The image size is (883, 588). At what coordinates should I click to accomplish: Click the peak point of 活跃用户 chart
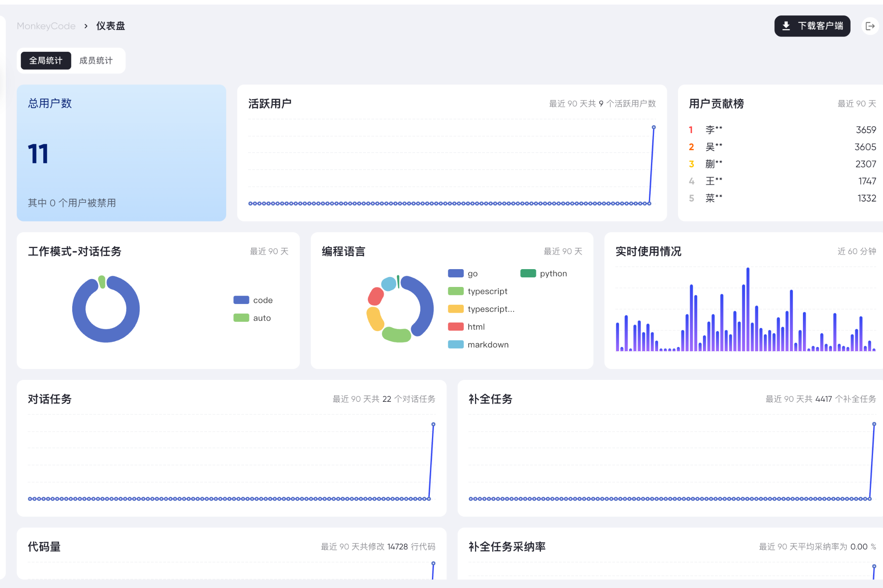tap(654, 127)
